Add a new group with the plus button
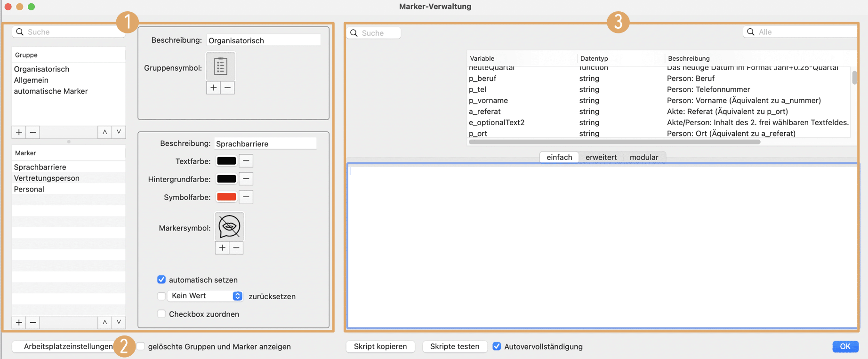The image size is (868, 359). (19, 132)
